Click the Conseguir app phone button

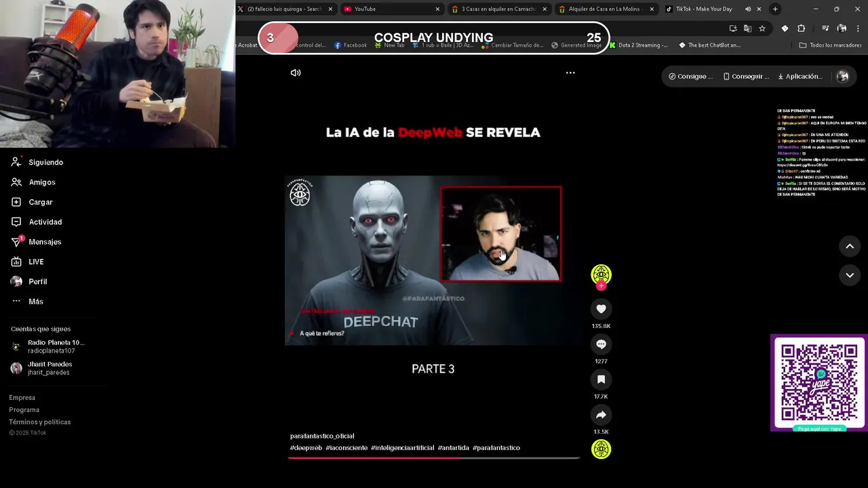[746, 77]
